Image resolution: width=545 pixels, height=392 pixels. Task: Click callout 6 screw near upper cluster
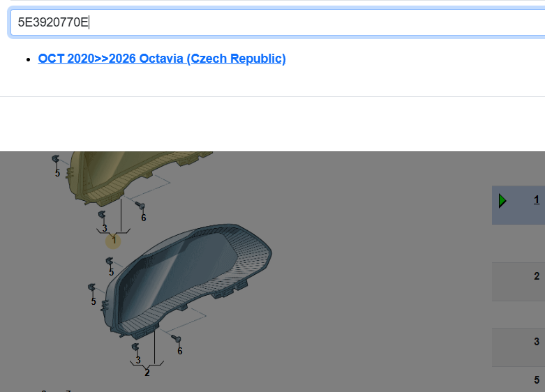tap(143, 218)
